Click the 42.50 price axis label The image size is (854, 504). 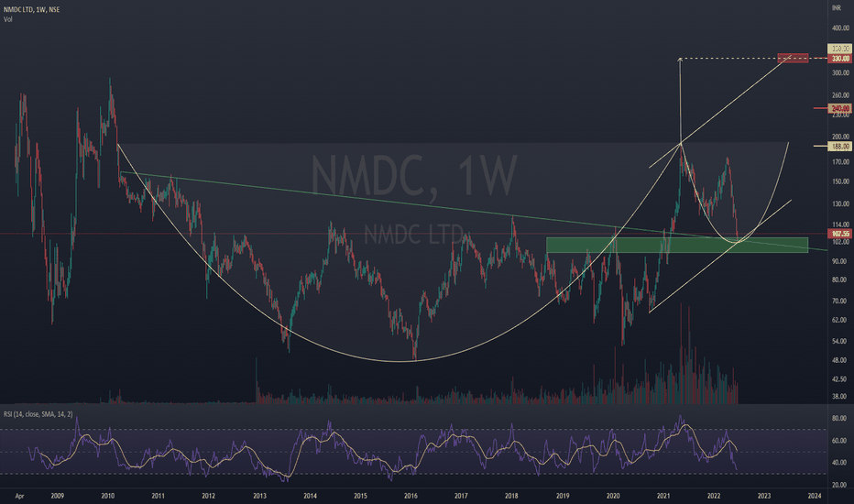tap(840, 379)
